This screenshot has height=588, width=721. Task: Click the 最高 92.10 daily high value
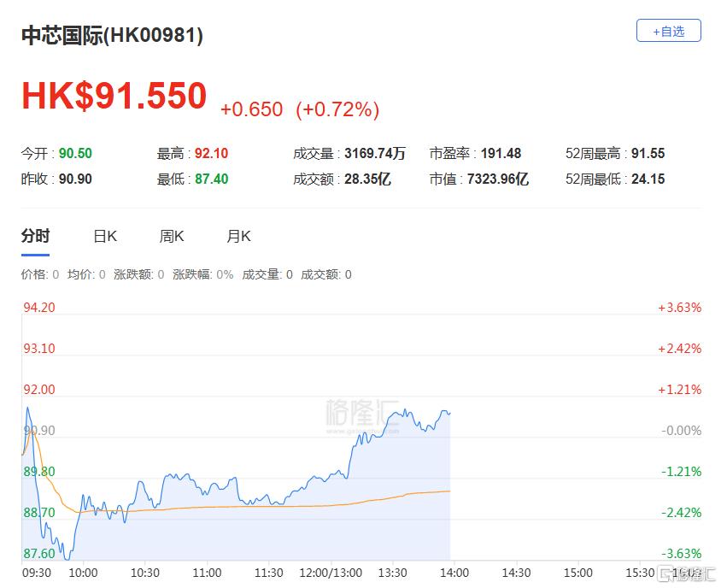211,154
